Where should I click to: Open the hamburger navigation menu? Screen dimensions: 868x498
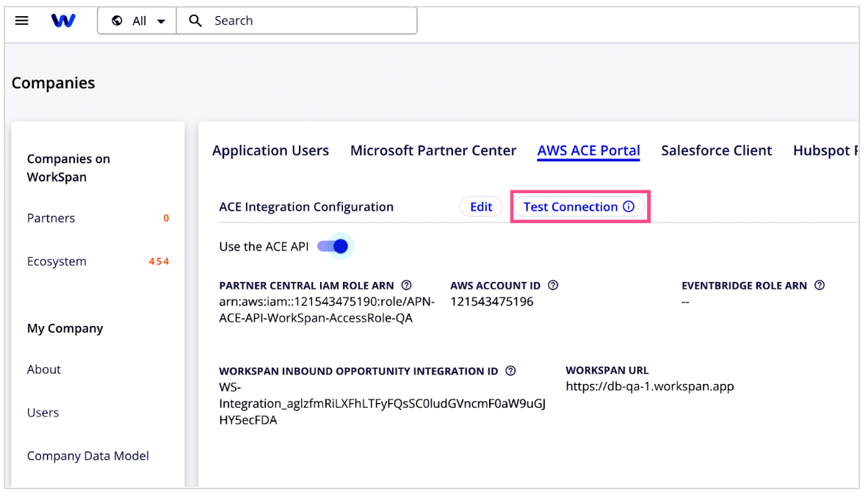click(21, 21)
